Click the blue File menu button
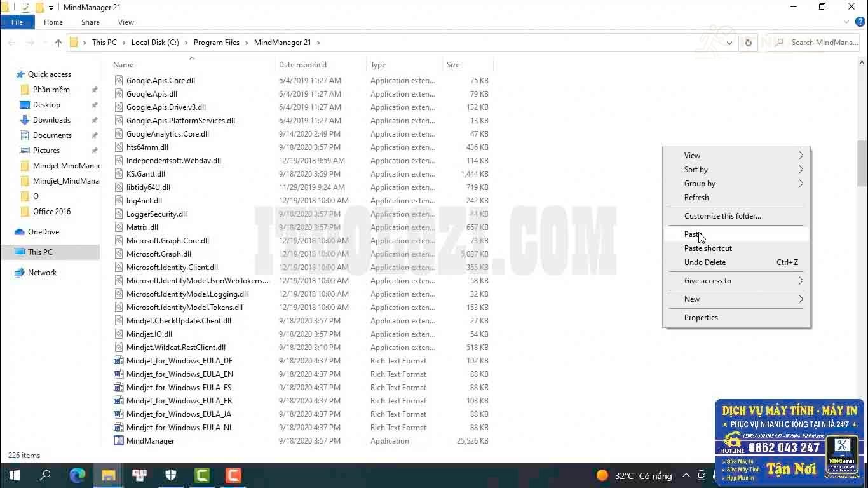 (17, 22)
